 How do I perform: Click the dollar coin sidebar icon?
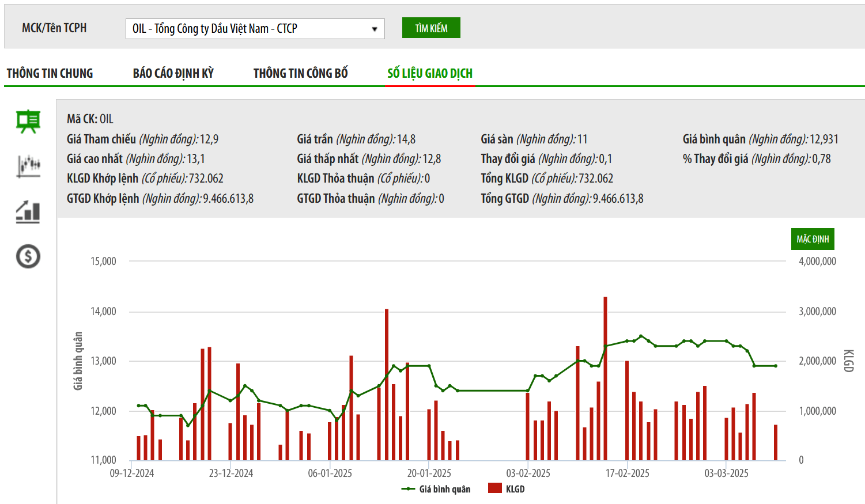click(28, 256)
